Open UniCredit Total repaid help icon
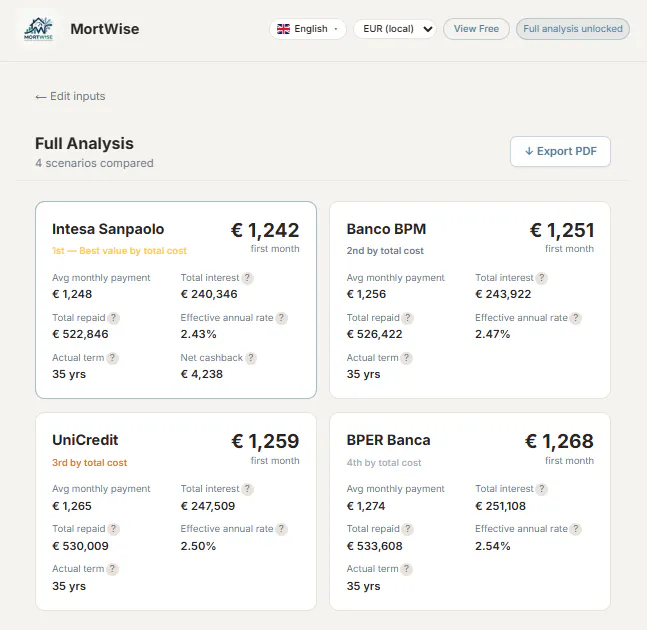This screenshot has width=647, height=630. (x=113, y=529)
